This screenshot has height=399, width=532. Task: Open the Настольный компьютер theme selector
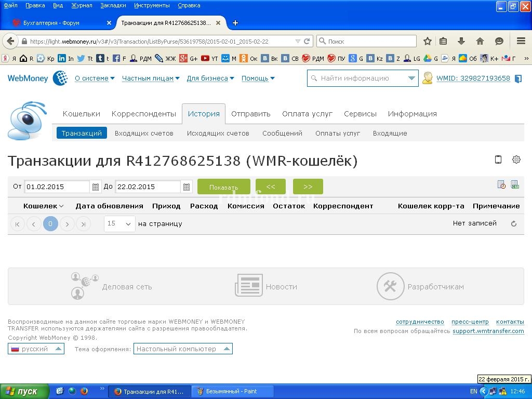(x=183, y=349)
